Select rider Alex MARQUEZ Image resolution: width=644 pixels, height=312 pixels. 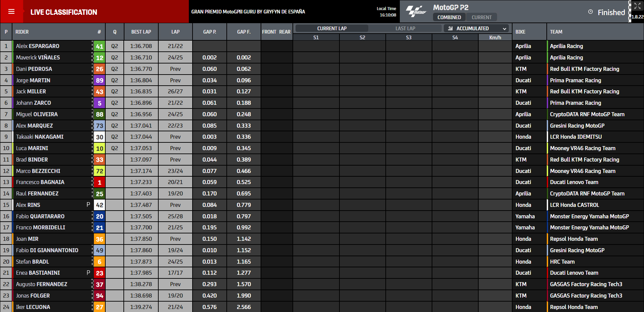[35, 126]
